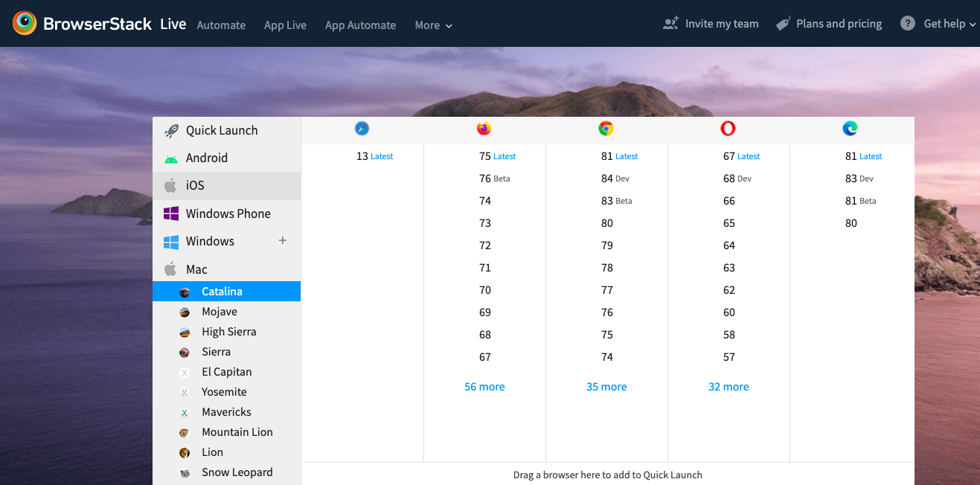The height and width of the screenshot is (485, 980).
Task: Click the High Sierra OS icon
Action: coord(185,333)
